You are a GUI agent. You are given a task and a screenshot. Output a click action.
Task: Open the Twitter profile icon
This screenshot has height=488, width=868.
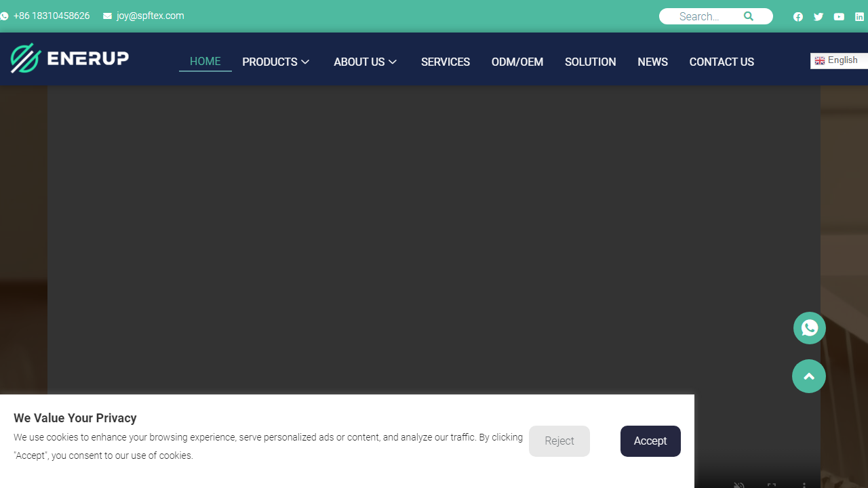tap(818, 17)
